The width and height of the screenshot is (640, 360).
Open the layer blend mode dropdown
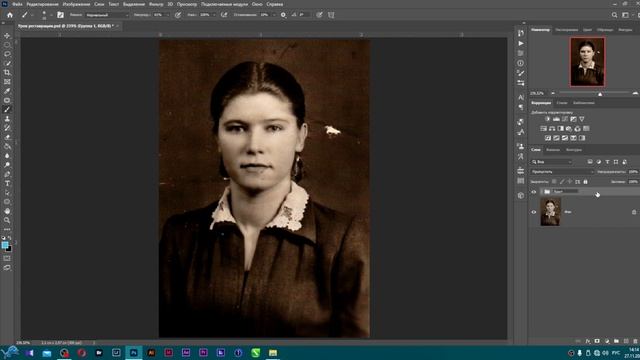(x=562, y=172)
